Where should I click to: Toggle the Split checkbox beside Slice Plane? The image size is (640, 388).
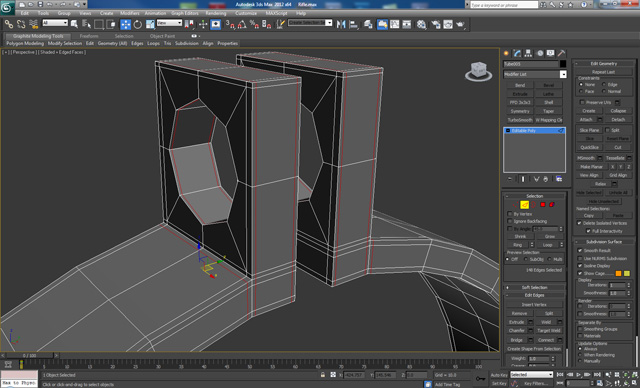coord(607,130)
